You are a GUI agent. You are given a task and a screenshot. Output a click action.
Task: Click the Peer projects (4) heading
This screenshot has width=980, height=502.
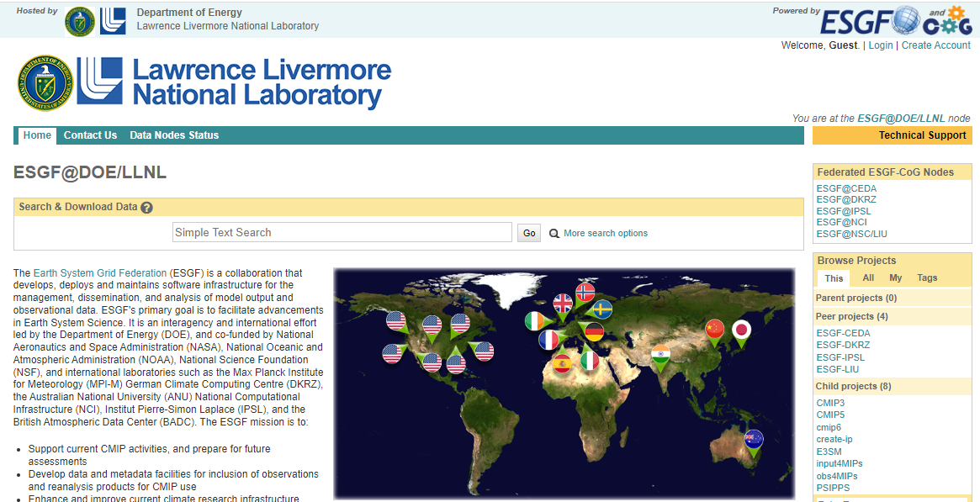click(x=852, y=316)
